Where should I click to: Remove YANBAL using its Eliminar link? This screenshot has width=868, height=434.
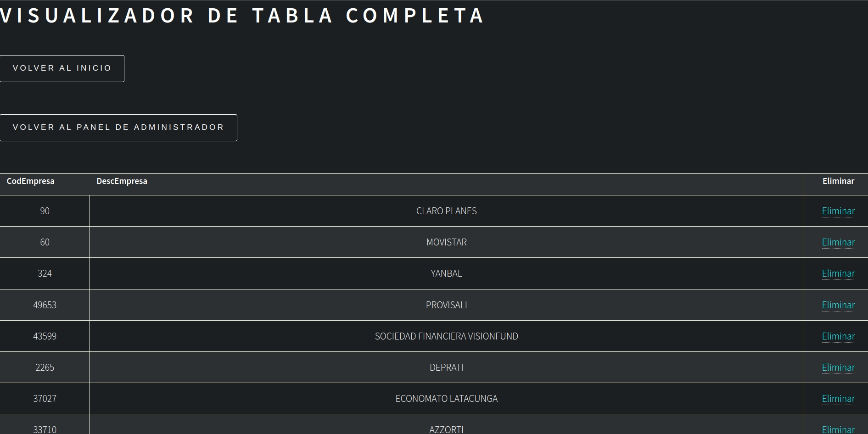pyautogui.click(x=838, y=273)
